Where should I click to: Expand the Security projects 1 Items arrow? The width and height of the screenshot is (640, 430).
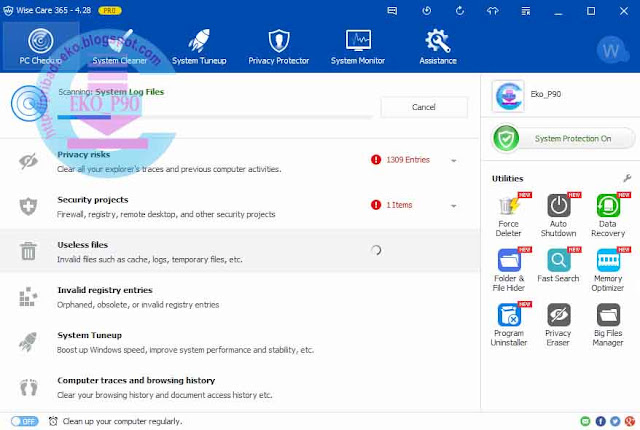(453, 206)
